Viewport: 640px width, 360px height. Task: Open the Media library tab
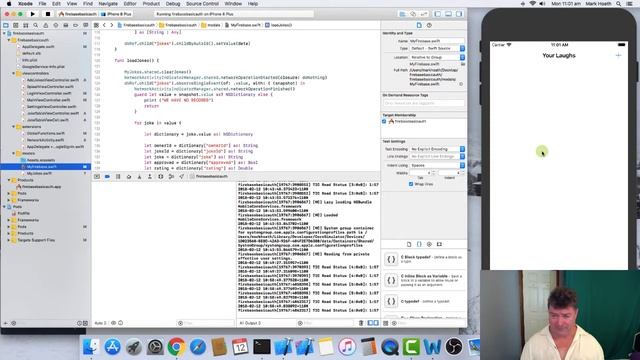pos(439,244)
